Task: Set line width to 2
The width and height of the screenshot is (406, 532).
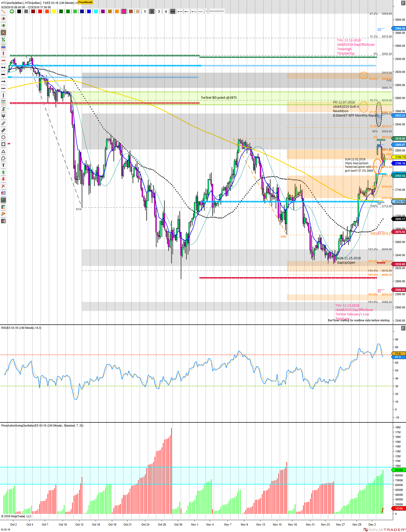Action: coord(152,11)
